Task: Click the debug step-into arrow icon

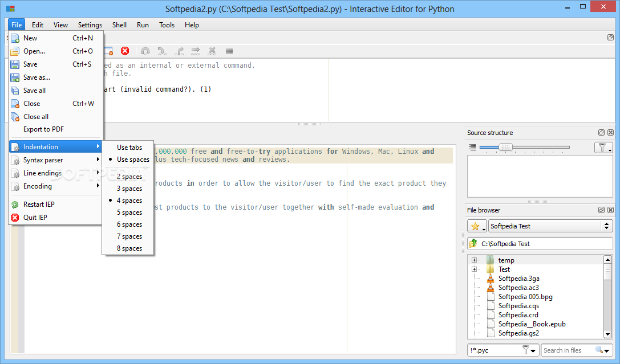Action: [162, 51]
